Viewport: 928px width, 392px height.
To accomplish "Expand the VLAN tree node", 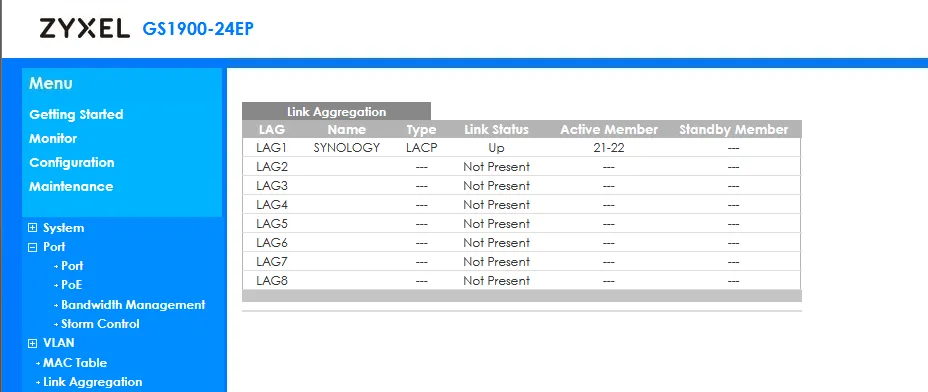I will pyautogui.click(x=33, y=343).
